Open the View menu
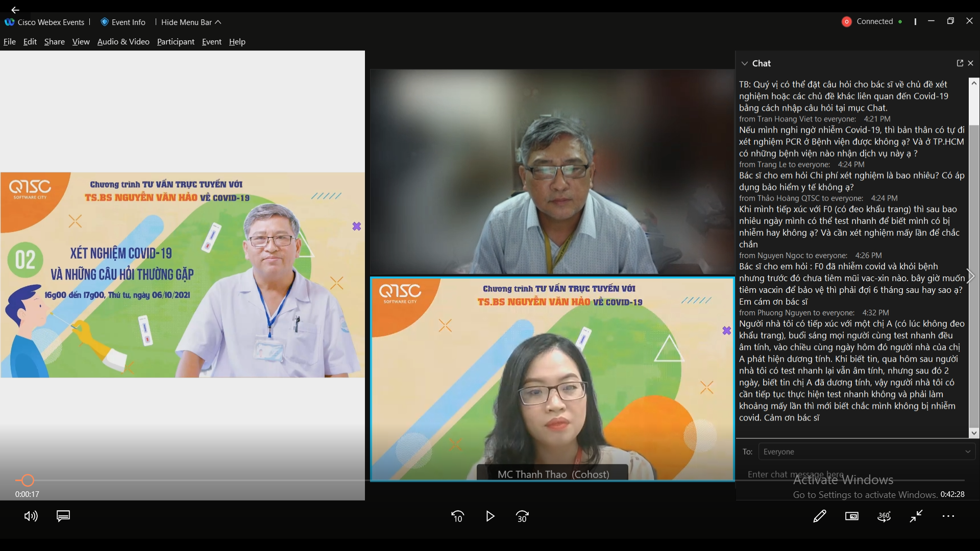Screen dimensions: 980x551 (81, 41)
